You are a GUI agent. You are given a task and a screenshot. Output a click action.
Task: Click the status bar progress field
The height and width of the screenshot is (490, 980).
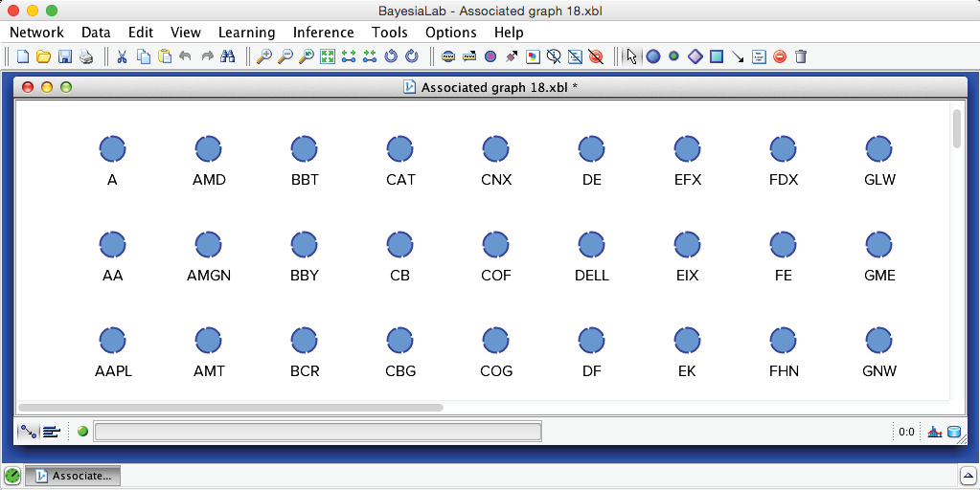317,432
